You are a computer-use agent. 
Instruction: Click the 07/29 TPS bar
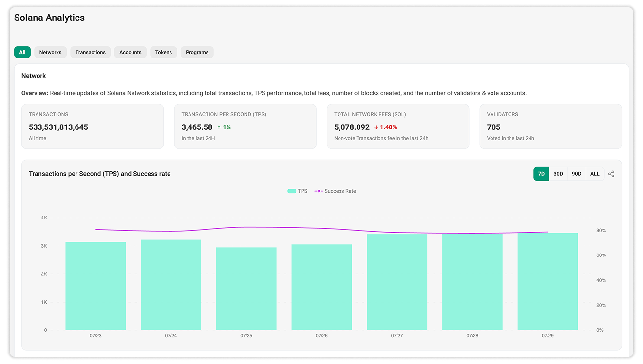coord(548,282)
